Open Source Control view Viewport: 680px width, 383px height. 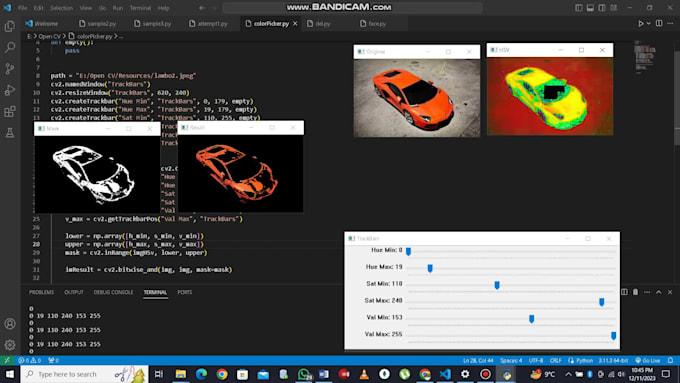[10, 69]
